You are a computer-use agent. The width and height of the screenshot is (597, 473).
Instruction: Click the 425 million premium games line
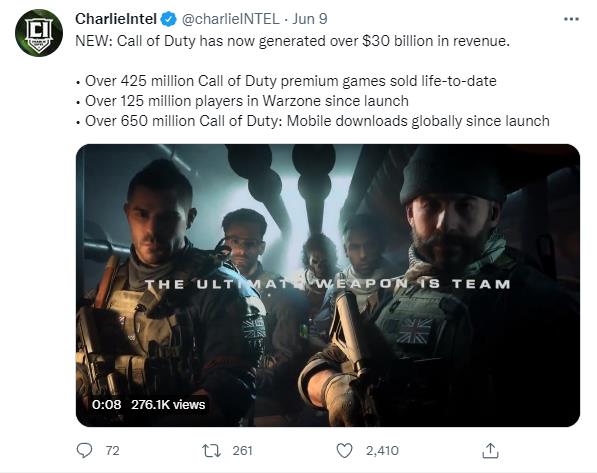[x=286, y=81]
